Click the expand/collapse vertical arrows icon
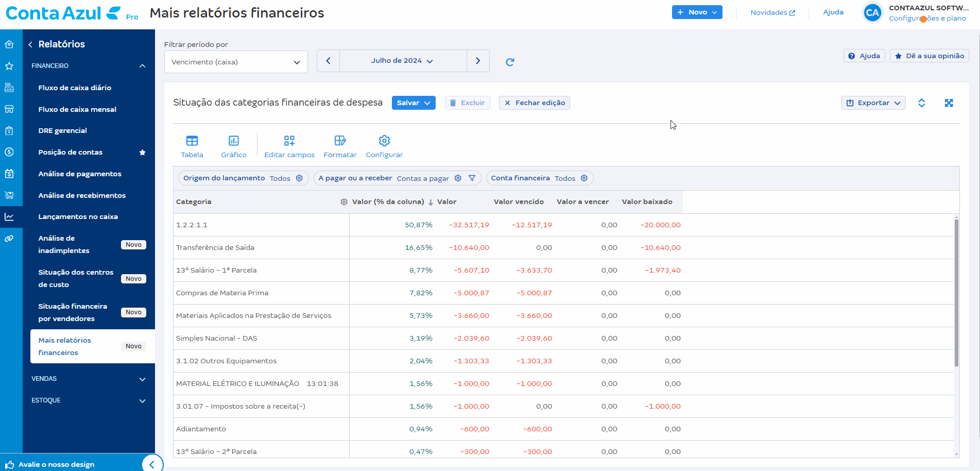Viewport: 980px width, 471px height. point(922,103)
